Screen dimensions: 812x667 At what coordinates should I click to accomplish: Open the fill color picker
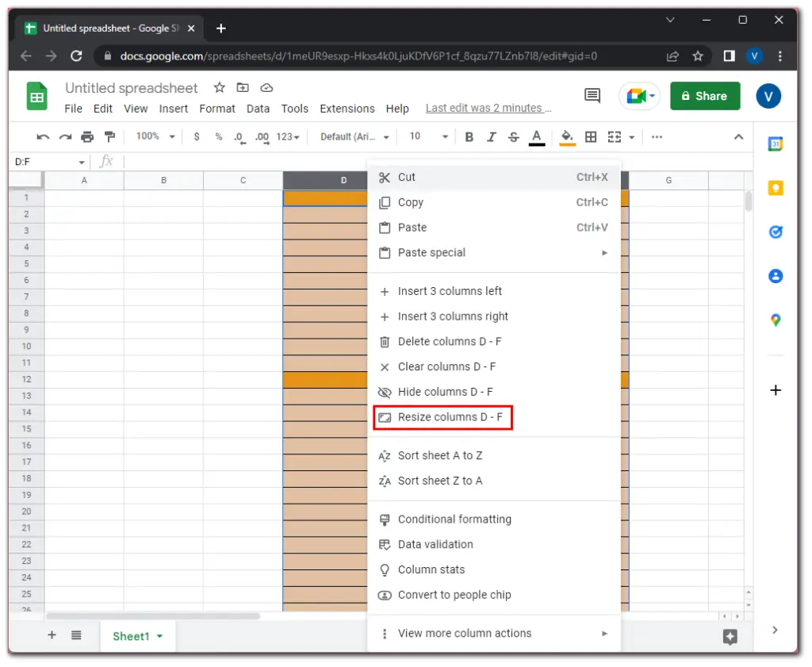pyautogui.click(x=567, y=137)
